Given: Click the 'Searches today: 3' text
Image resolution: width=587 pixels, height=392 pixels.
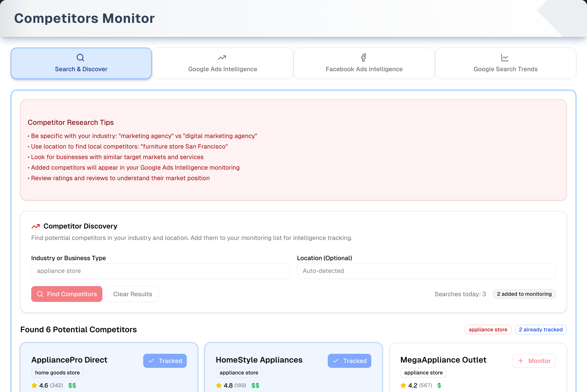Looking at the screenshot, I should click(x=460, y=294).
